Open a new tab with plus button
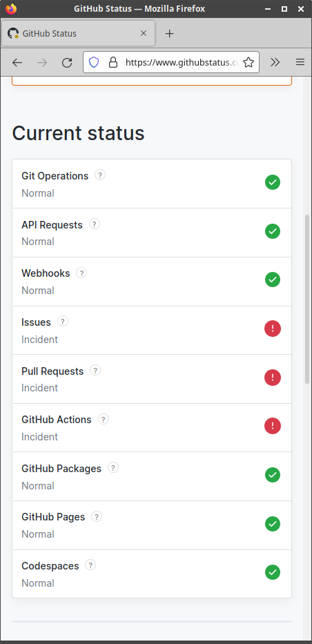Image resolution: width=312 pixels, height=644 pixels. pos(170,34)
